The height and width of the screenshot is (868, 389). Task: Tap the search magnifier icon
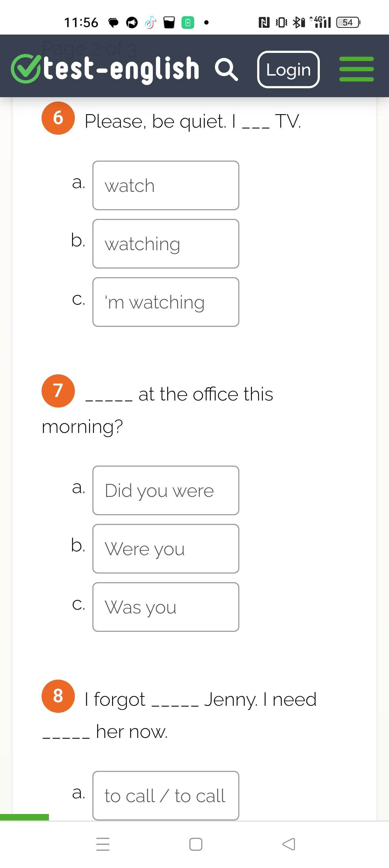coord(226,69)
